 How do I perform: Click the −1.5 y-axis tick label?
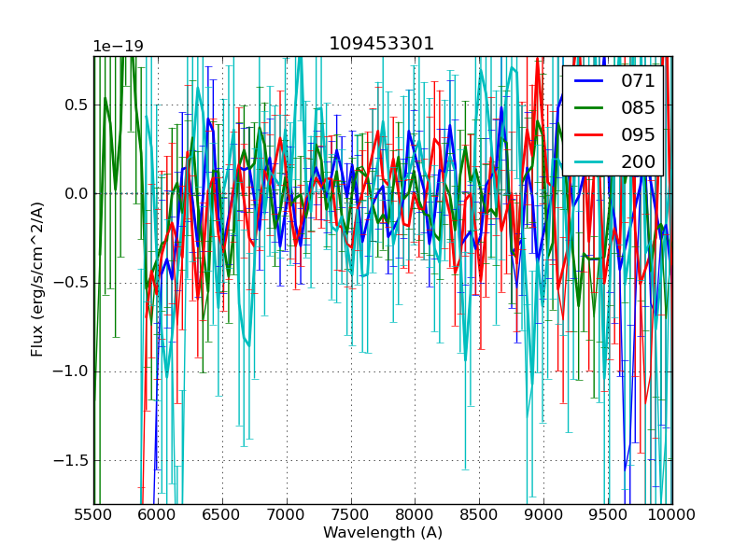[69, 460]
